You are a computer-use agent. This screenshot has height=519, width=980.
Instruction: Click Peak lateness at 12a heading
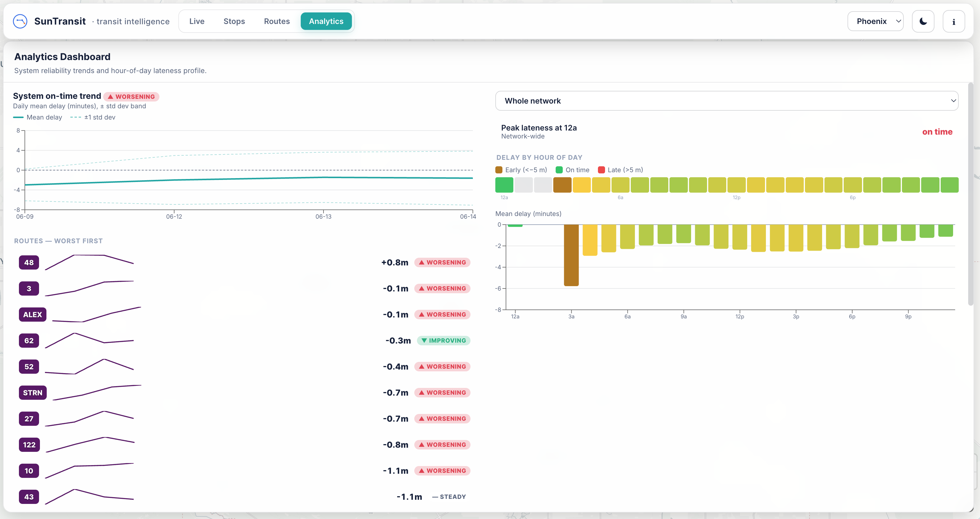tap(539, 128)
